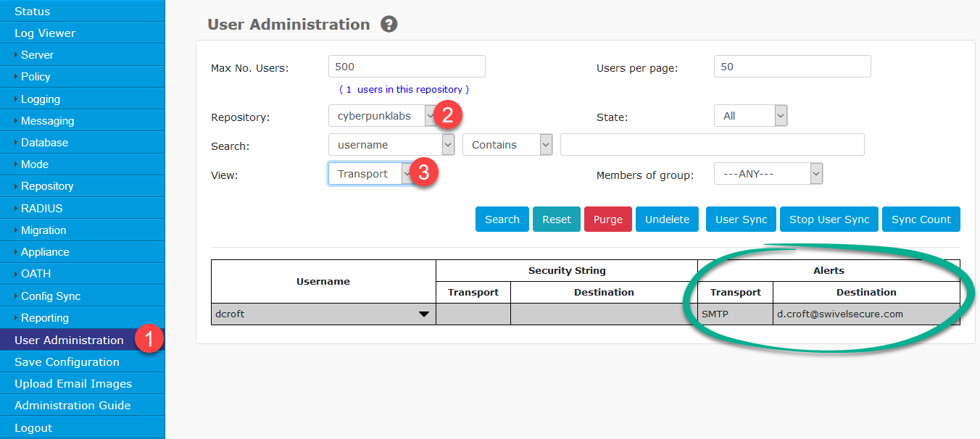
Task: Click Logout in the sidebar
Action: tap(33, 428)
